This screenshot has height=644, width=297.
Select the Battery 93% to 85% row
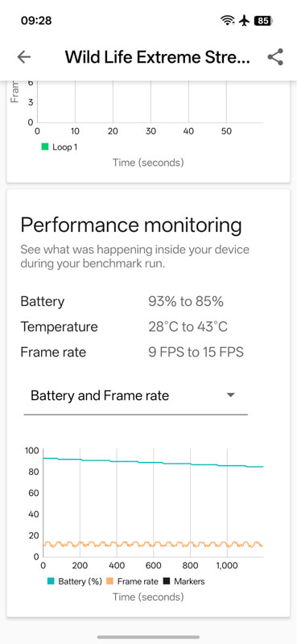[122, 302]
